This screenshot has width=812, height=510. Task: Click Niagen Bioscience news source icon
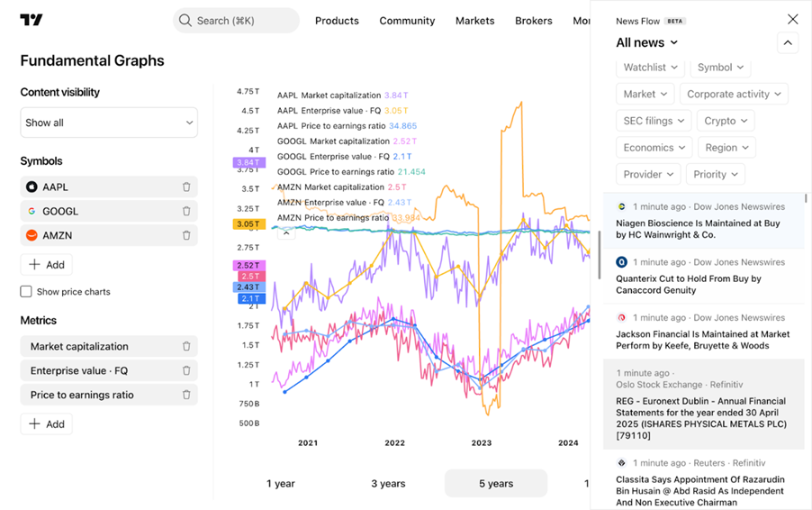[x=621, y=206]
